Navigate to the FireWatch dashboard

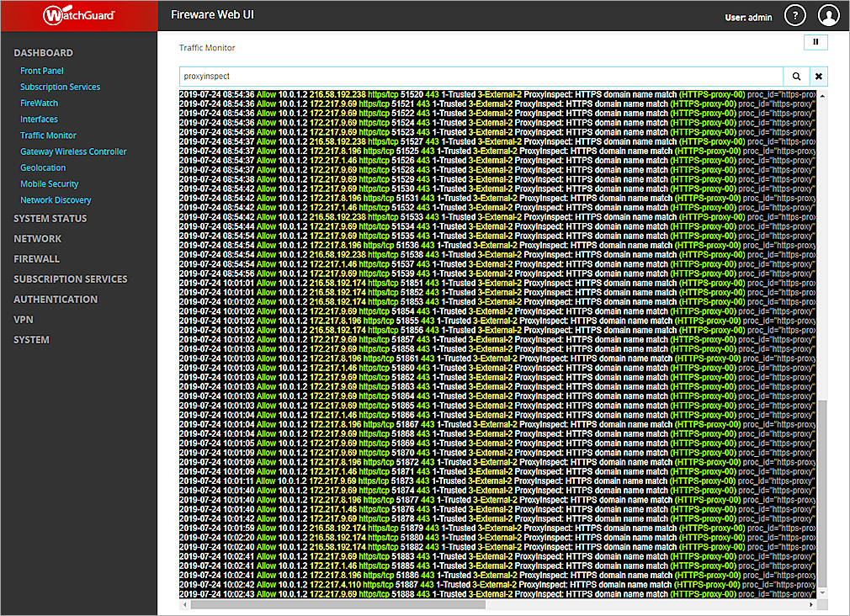click(x=39, y=103)
